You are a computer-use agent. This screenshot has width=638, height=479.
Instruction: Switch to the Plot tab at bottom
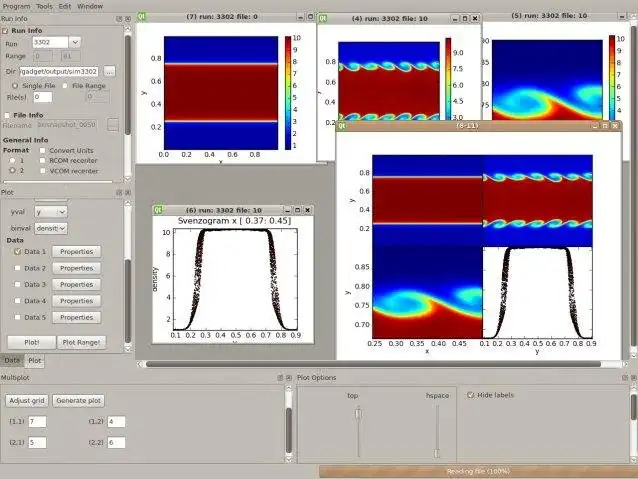click(35, 360)
